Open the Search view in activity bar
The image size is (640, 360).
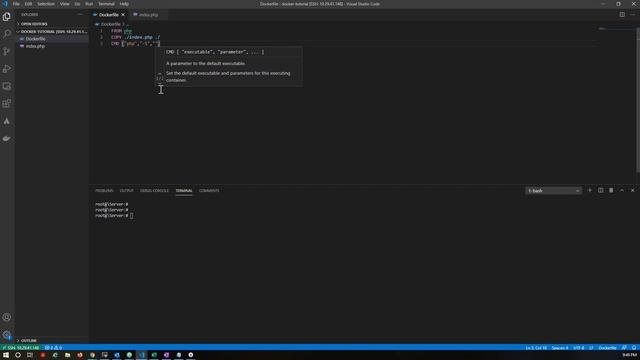tap(7, 34)
